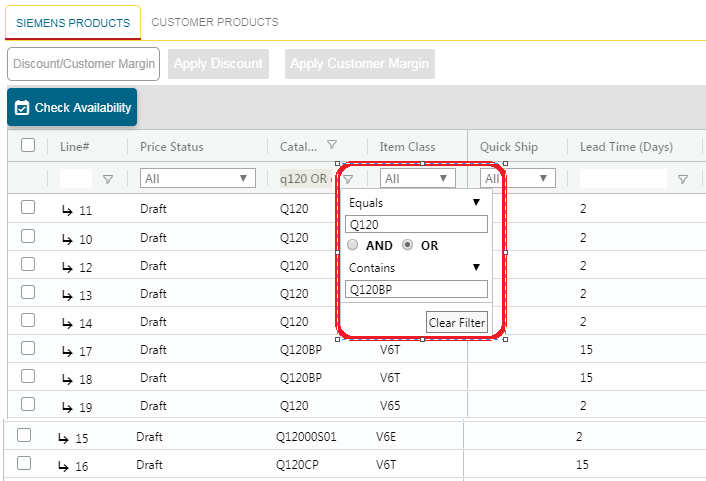Open the Item Class All dropdown
The width and height of the screenshot is (706, 481).
(x=417, y=178)
